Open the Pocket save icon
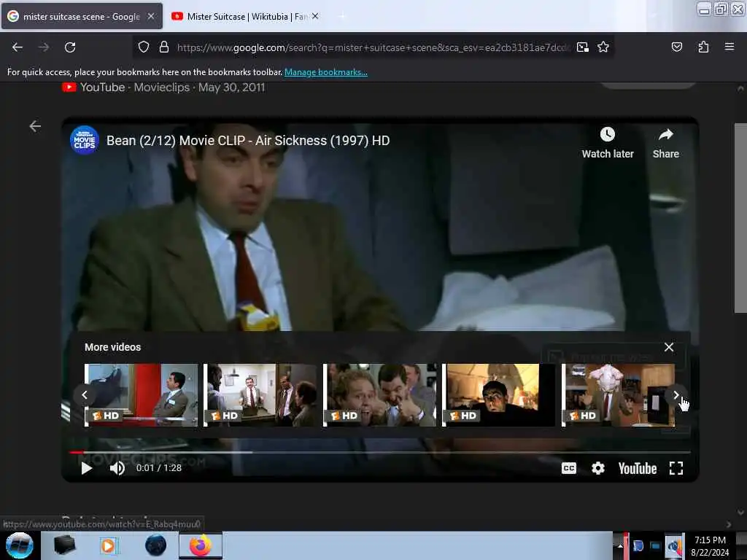This screenshot has width=747, height=560. click(x=676, y=47)
